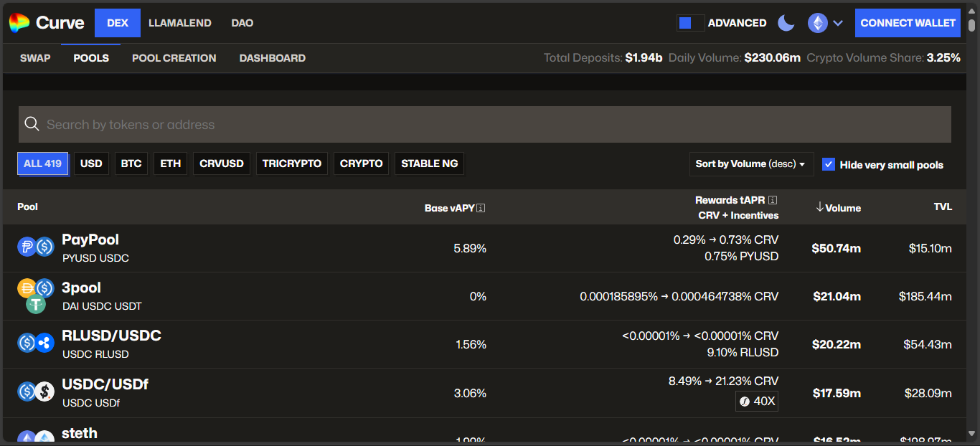The width and height of the screenshot is (980, 446).
Task: Click the PayPool token icons
Action: (x=36, y=247)
